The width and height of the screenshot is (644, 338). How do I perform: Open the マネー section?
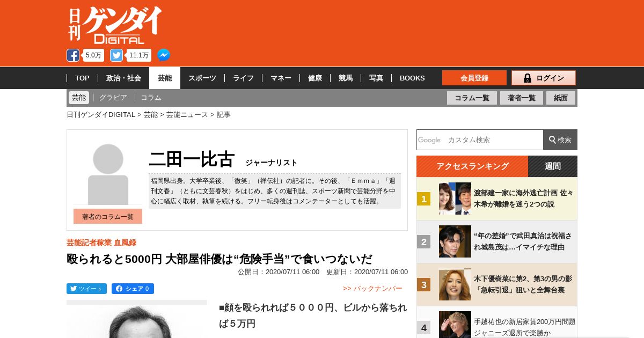point(281,78)
